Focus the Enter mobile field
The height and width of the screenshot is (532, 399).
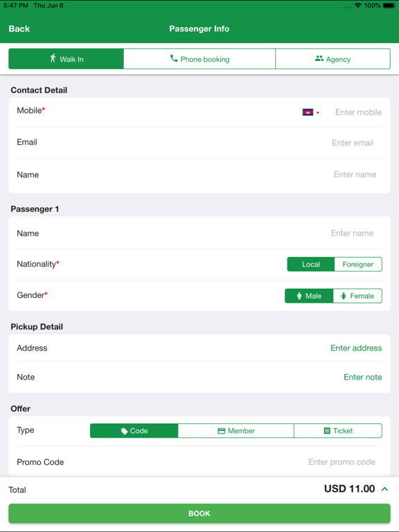[358, 112]
